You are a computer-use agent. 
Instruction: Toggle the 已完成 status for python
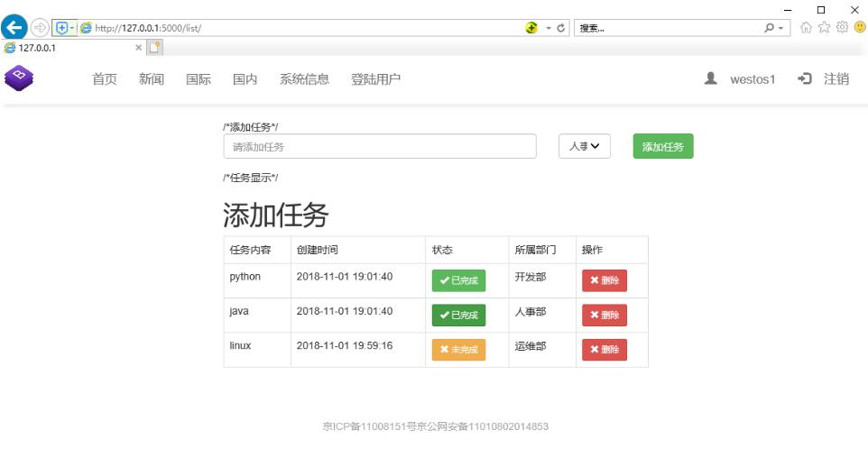pyautogui.click(x=459, y=280)
